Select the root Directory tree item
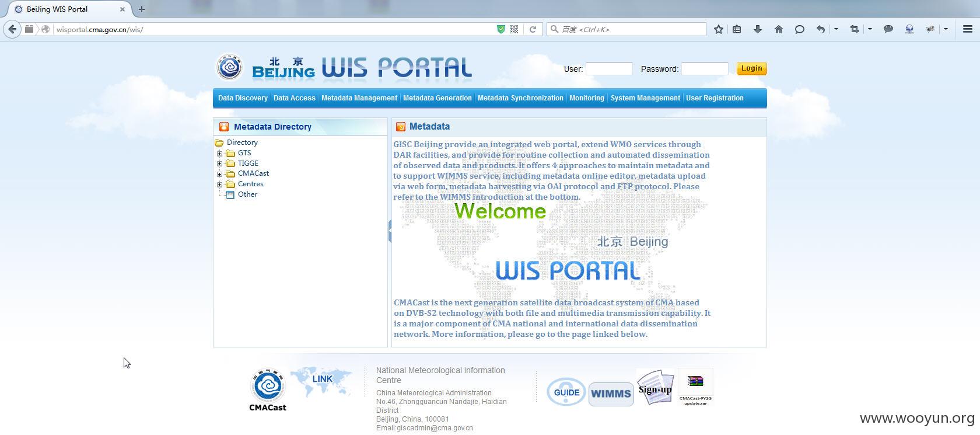This screenshot has width=980, height=435. click(242, 142)
